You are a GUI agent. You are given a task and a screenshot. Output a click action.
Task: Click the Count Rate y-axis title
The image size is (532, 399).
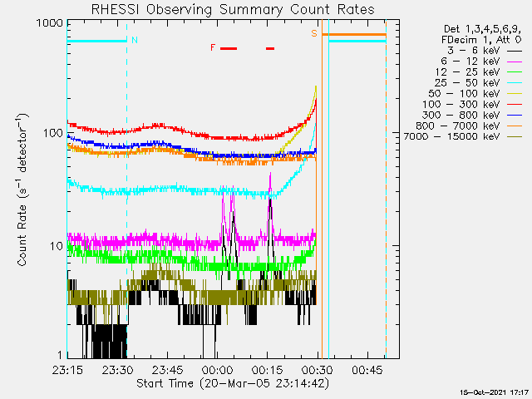pos(22,190)
